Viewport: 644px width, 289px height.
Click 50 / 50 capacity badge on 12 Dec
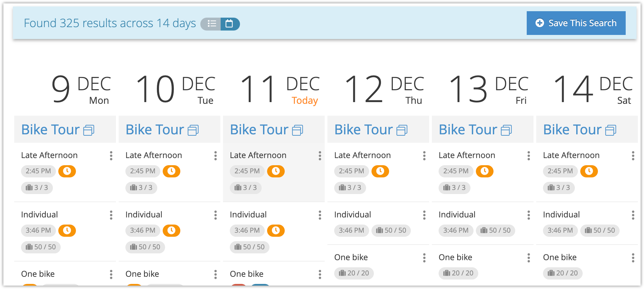[x=391, y=230]
